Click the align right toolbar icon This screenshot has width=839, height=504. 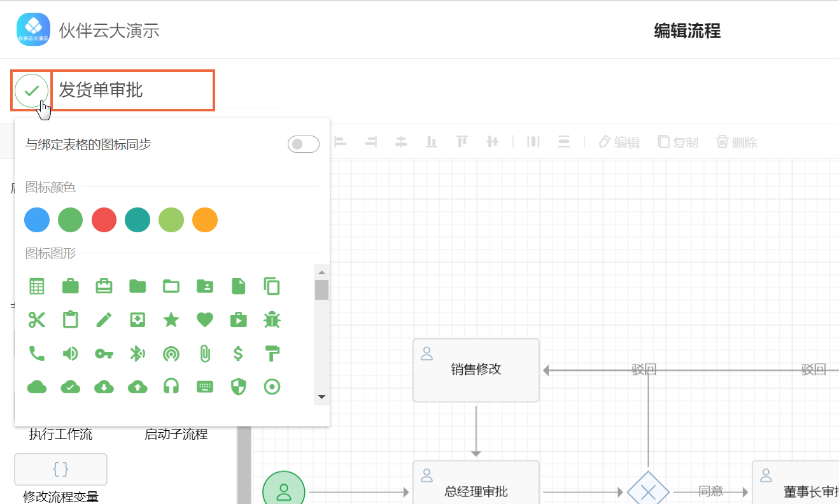(x=370, y=141)
